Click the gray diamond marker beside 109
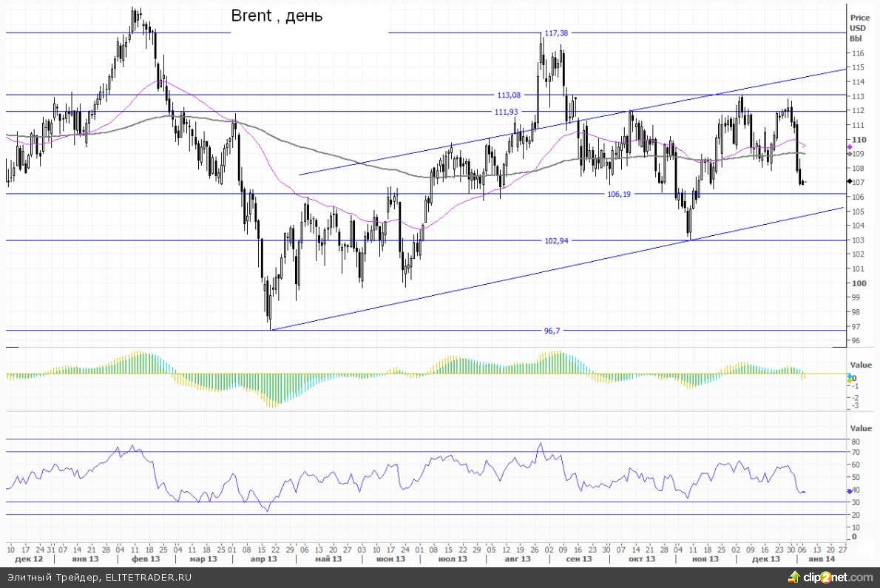This screenshot has height=588, width=880. point(850,154)
